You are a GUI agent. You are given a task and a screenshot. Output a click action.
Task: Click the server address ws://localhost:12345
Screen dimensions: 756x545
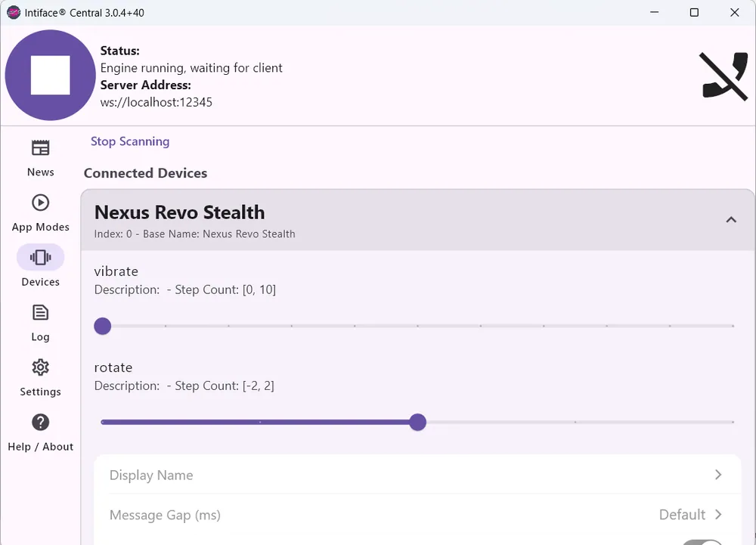156,102
